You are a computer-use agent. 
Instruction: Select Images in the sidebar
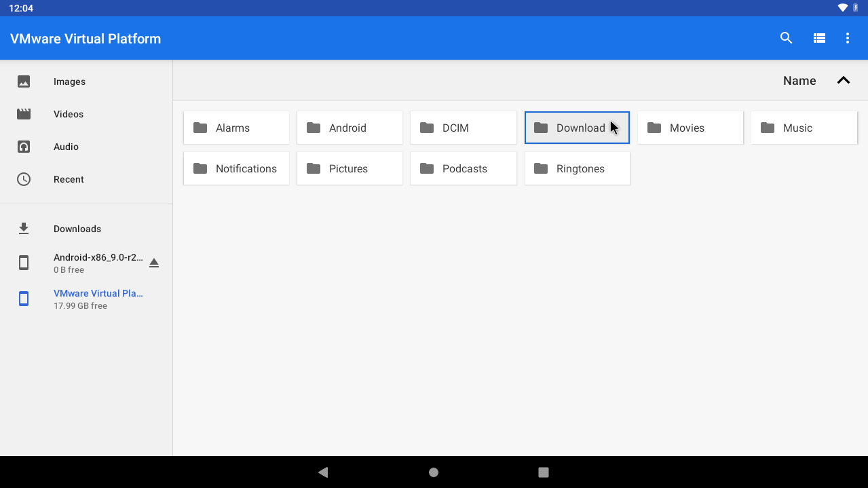click(86, 81)
